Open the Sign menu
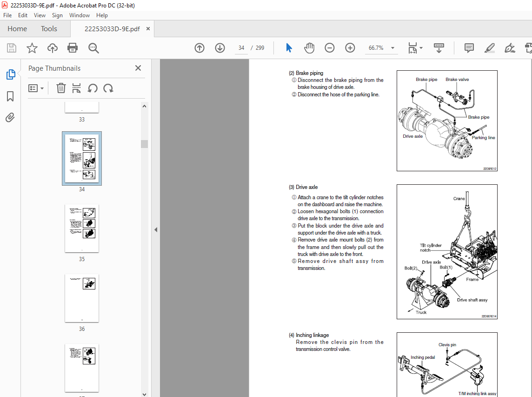Viewport: 532px width, 397px height. click(x=57, y=15)
